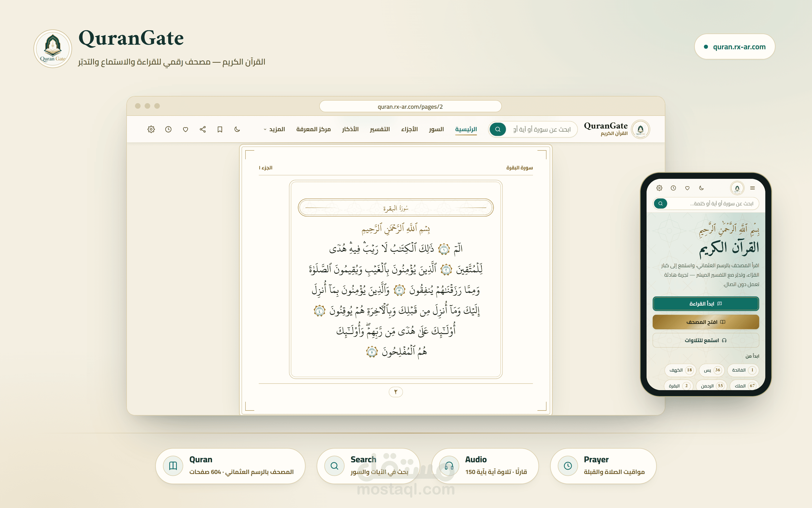Screen dimensions: 812x508
Task: Open settings gear in browser navbar
Action: 151,129
